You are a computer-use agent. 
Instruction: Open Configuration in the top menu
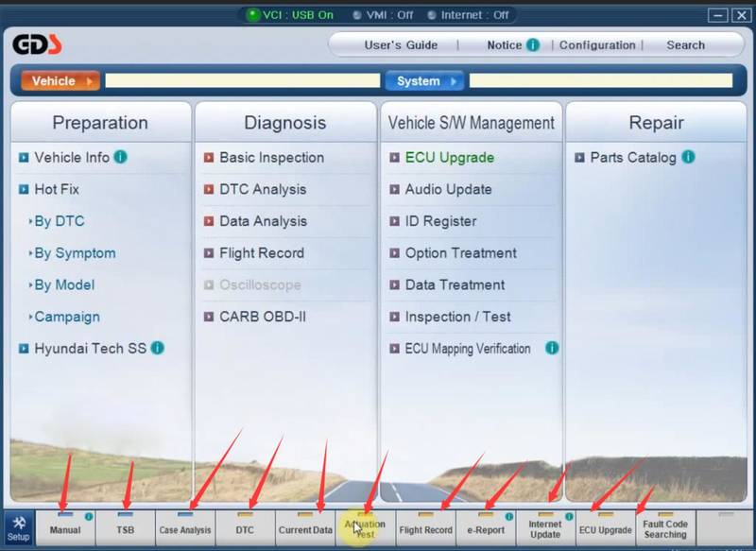click(597, 45)
